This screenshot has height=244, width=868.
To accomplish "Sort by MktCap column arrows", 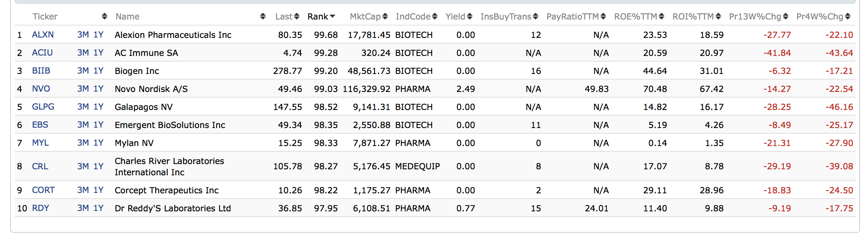I will (385, 17).
